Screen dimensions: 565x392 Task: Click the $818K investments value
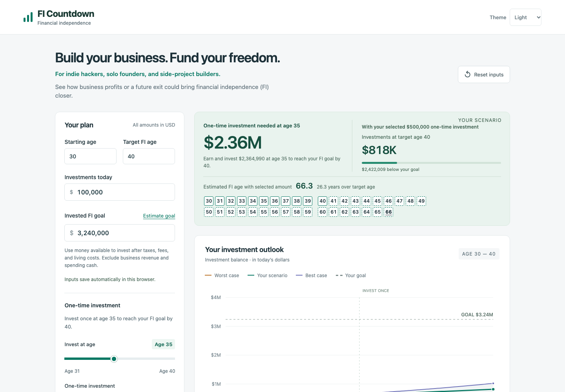click(x=379, y=150)
